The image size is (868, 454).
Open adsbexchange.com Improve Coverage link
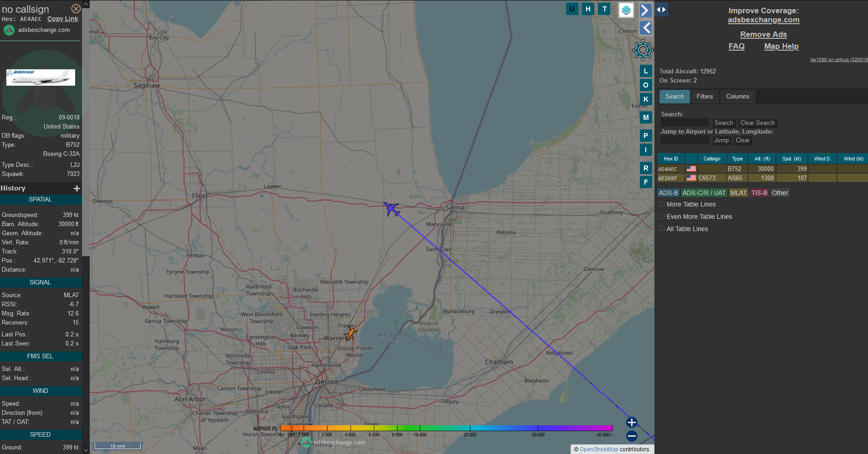[x=763, y=20]
